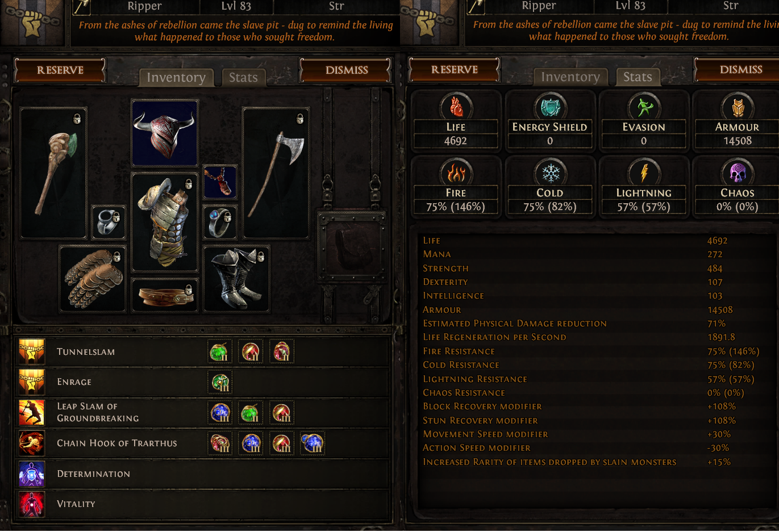779x532 pixels.
Task: Select the body armour equipment slot
Action: [x=165, y=223]
